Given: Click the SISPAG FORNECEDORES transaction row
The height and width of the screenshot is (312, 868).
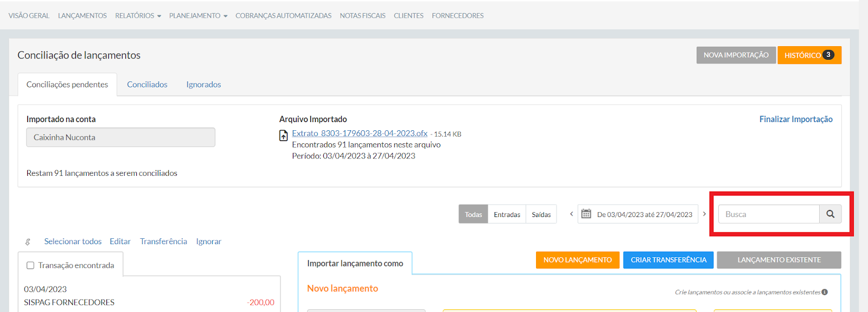Looking at the screenshot, I should pos(149,302).
